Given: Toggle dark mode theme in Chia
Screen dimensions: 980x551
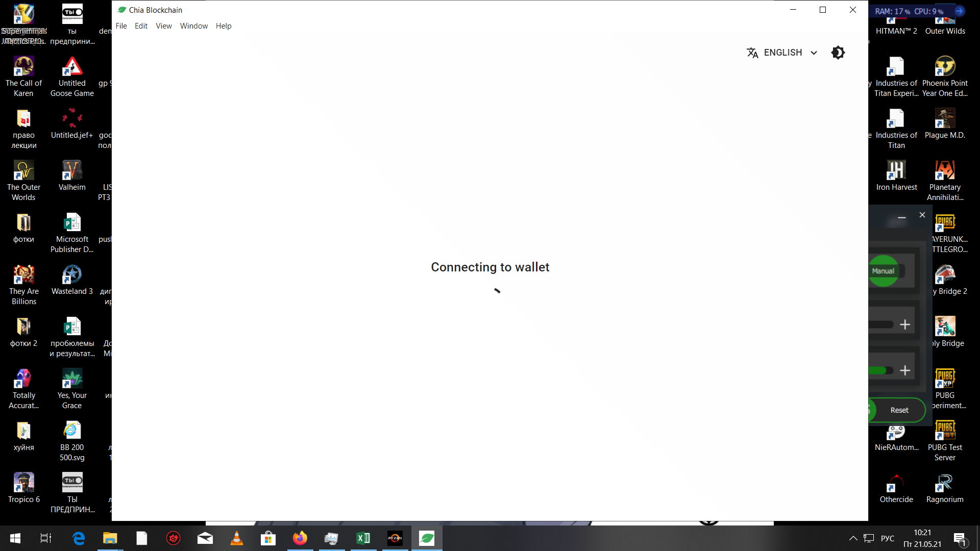Looking at the screenshot, I should click(x=838, y=53).
